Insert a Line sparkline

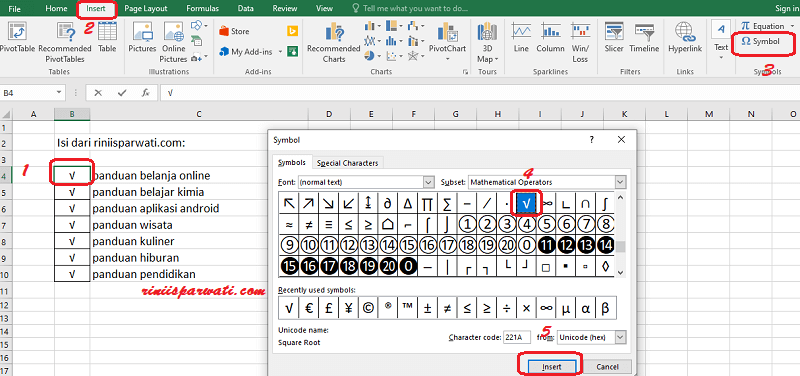tap(521, 38)
